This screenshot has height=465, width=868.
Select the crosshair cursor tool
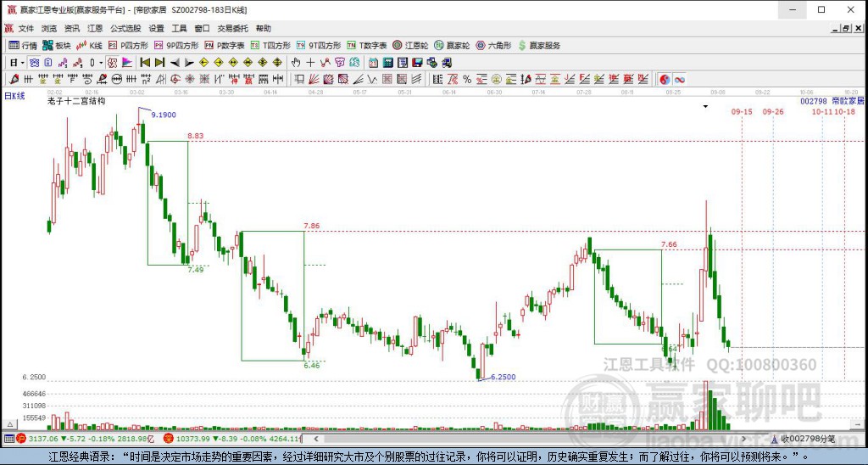(x=310, y=63)
